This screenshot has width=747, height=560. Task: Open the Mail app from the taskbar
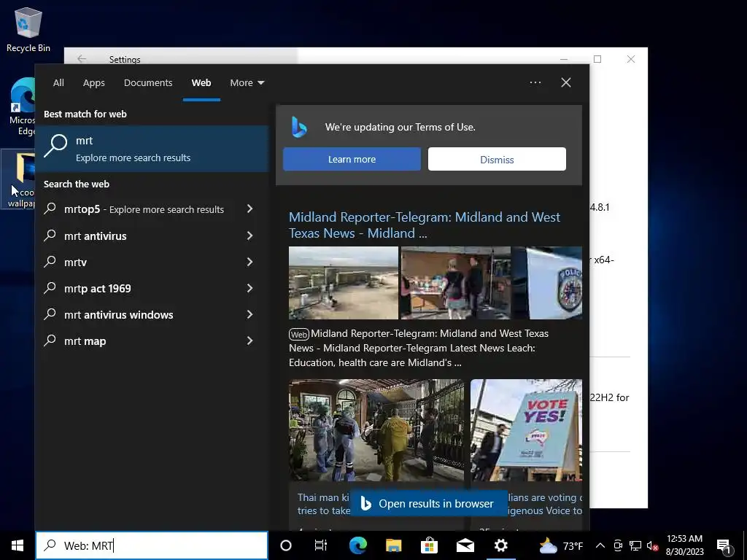tap(465, 545)
